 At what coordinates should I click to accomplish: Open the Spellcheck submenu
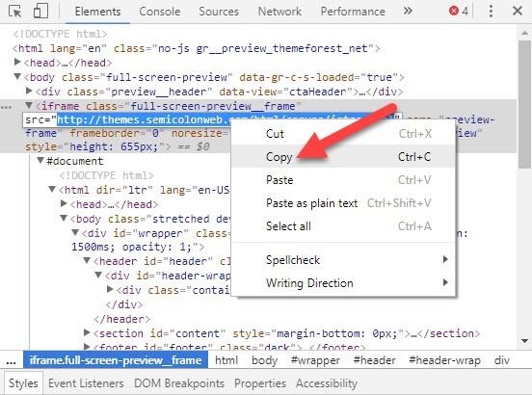tap(343, 260)
